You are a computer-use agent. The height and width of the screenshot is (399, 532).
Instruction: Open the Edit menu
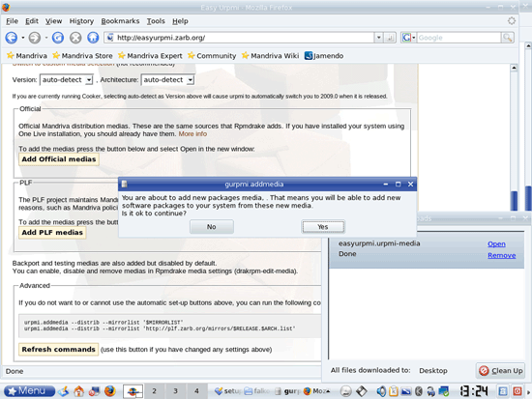tap(32, 21)
